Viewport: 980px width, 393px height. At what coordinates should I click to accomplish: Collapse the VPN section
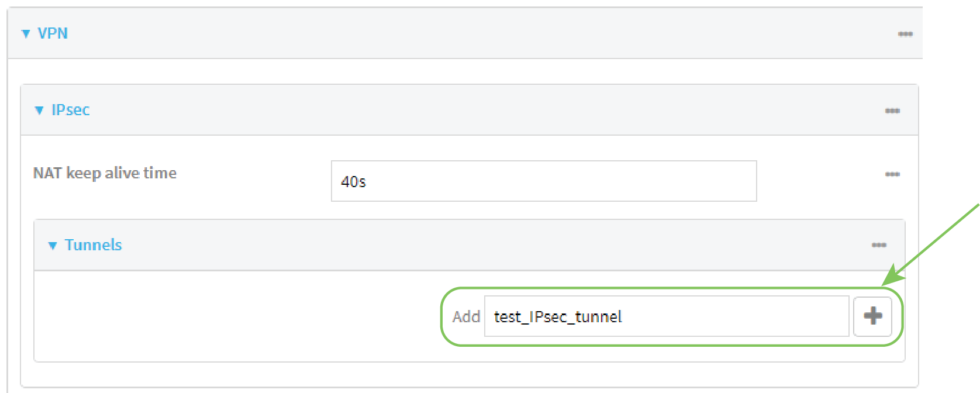(25, 33)
